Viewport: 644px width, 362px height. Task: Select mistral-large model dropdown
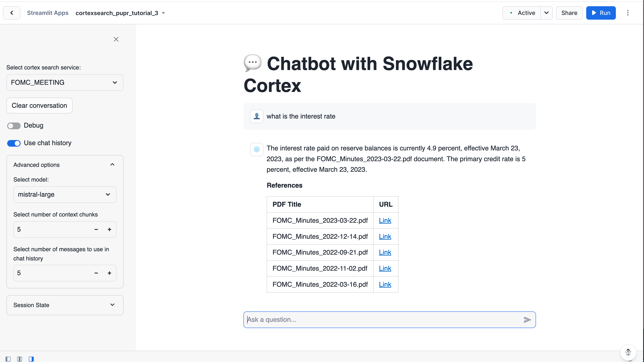coord(64,194)
